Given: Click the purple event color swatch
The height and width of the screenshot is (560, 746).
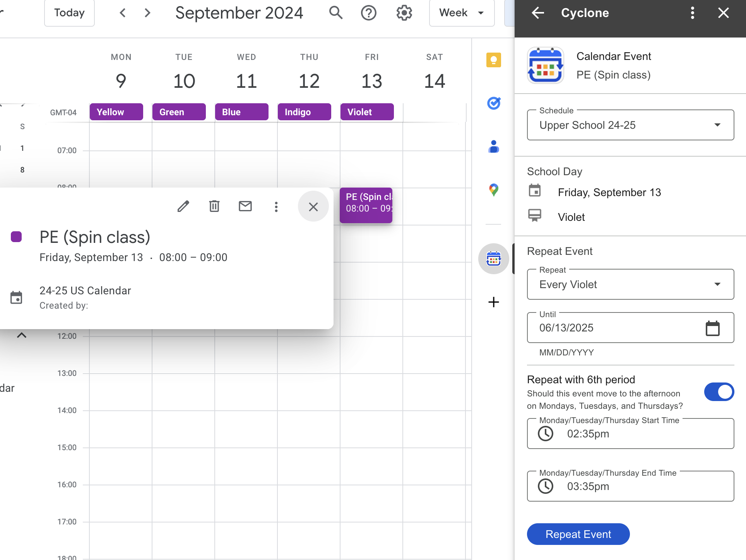Looking at the screenshot, I should point(16,237).
